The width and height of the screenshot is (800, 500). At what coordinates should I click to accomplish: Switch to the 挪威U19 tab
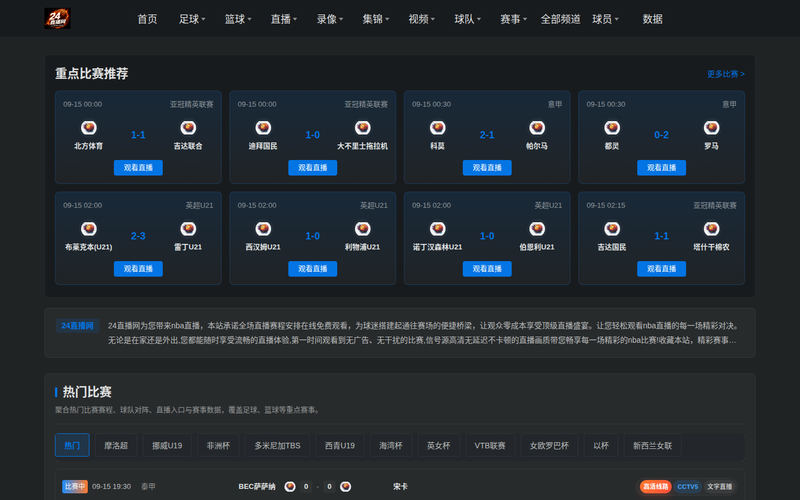[167, 445]
